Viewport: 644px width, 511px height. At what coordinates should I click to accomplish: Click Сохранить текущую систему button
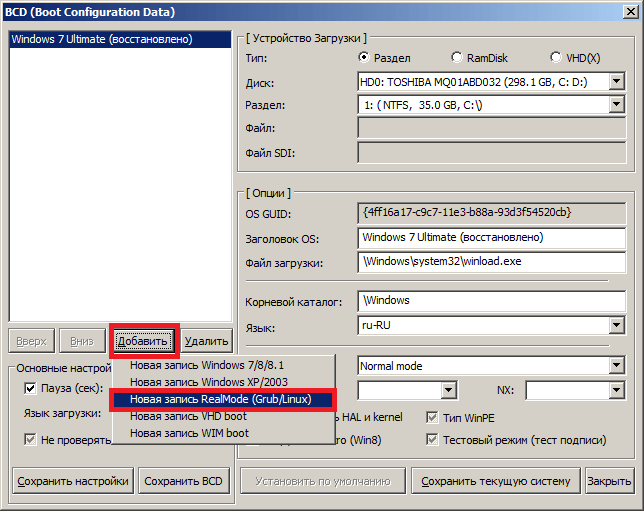[x=495, y=481]
